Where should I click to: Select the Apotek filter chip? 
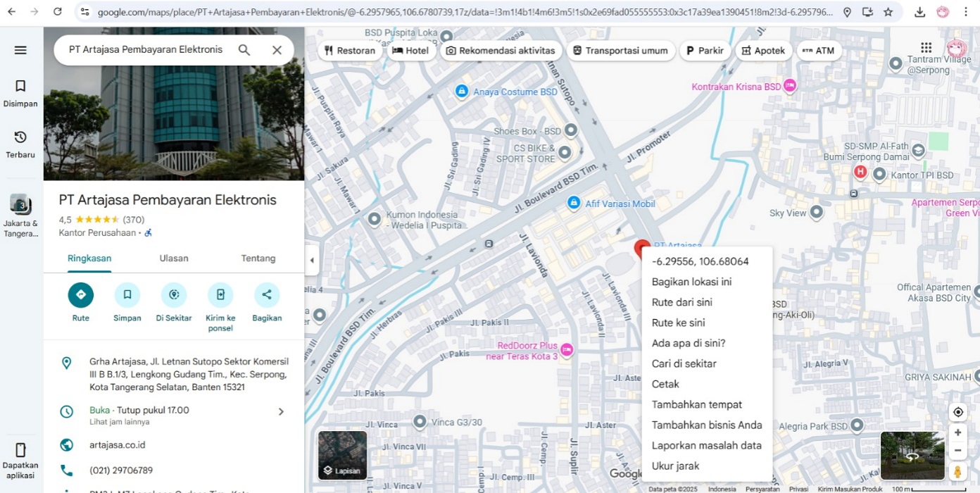[x=764, y=50]
